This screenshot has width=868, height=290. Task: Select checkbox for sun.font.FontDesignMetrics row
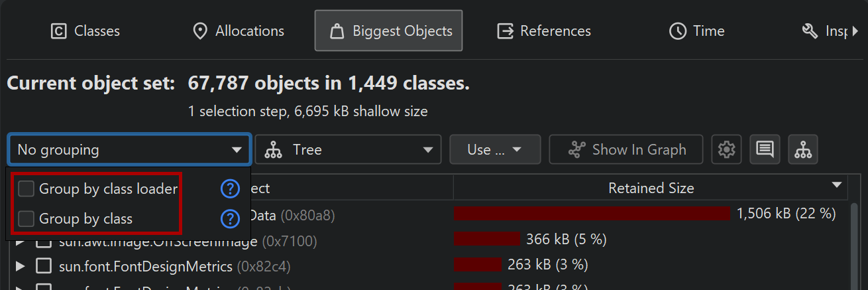pos(44,266)
